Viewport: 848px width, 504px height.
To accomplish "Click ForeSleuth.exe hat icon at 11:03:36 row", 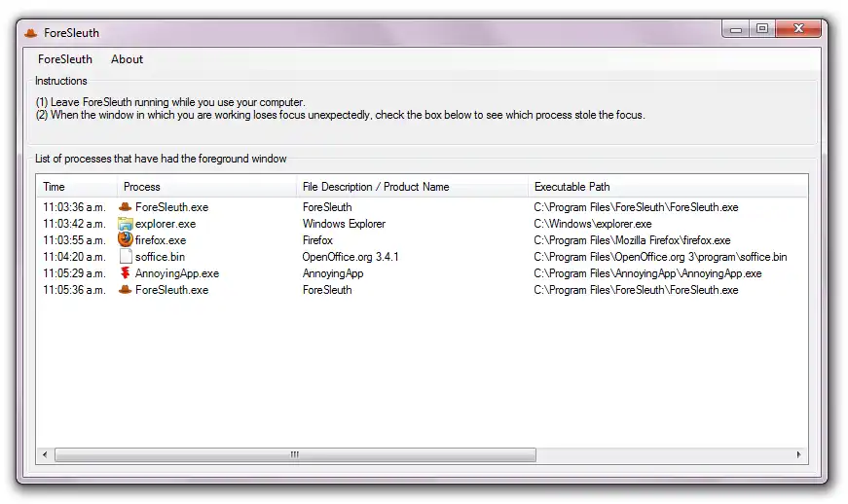I will click(x=126, y=207).
